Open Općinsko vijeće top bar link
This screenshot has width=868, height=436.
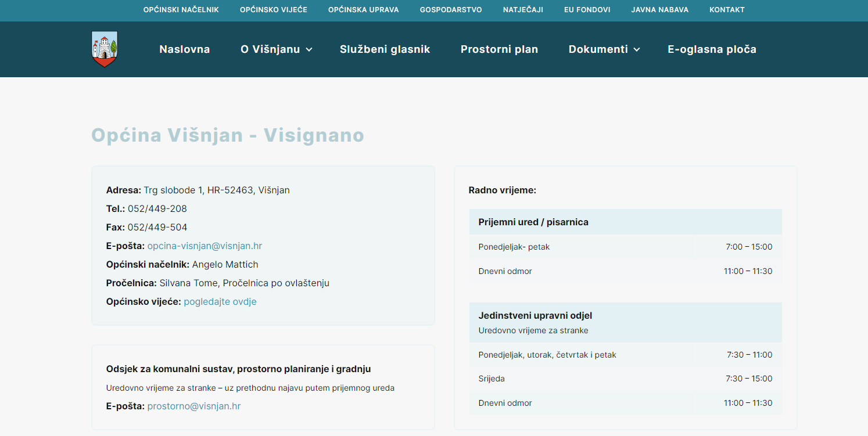coord(273,10)
